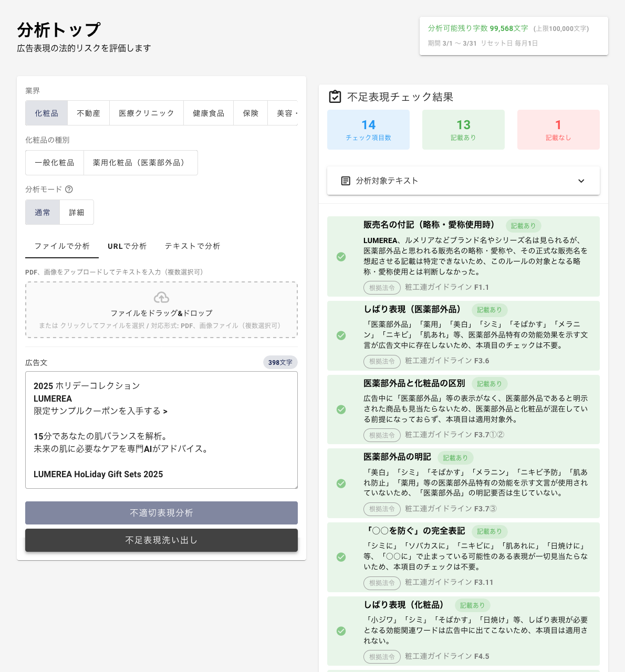This screenshot has height=672, width=625.
Task: Select the check icon for 医薬部外品の明記
Action: [x=341, y=484]
